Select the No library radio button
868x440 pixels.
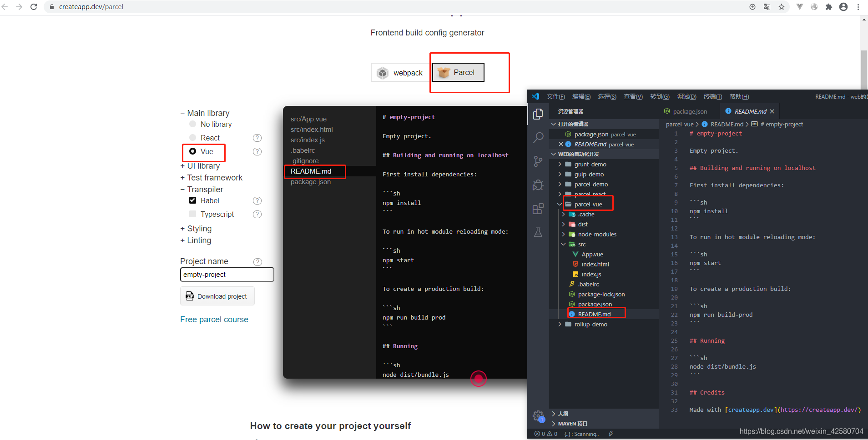point(192,124)
